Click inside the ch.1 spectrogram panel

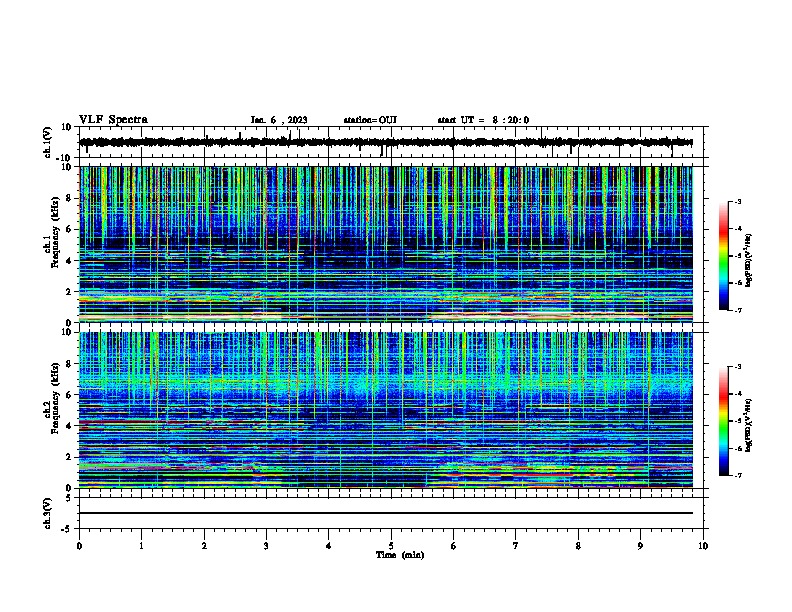click(386, 244)
